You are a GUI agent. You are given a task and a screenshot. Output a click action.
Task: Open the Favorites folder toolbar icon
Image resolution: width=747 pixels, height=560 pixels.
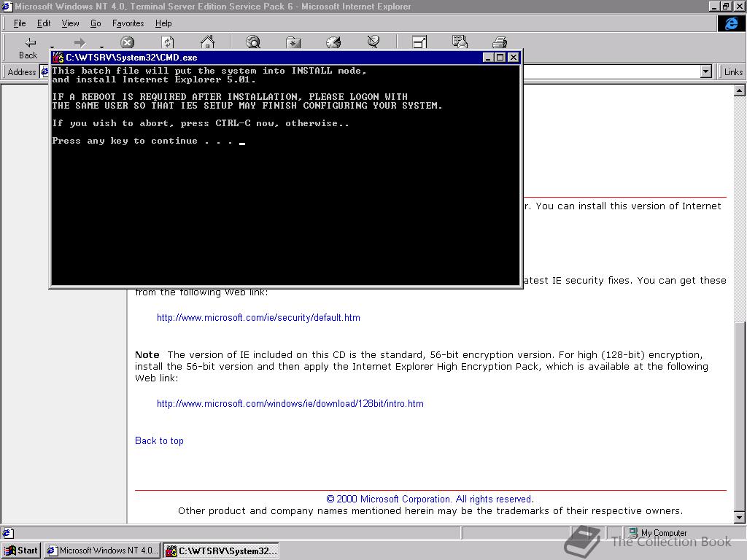tap(293, 42)
